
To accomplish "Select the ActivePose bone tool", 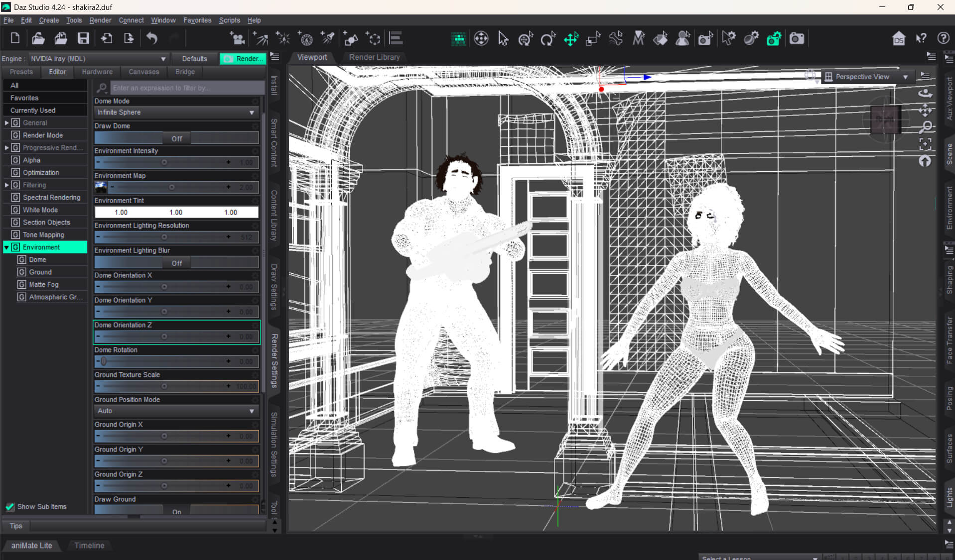I will (x=616, y=38).
